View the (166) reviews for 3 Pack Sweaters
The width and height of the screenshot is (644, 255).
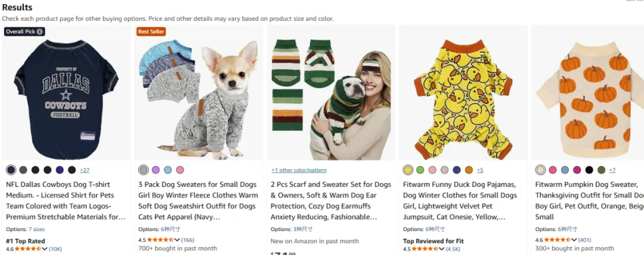click(188, 239)
